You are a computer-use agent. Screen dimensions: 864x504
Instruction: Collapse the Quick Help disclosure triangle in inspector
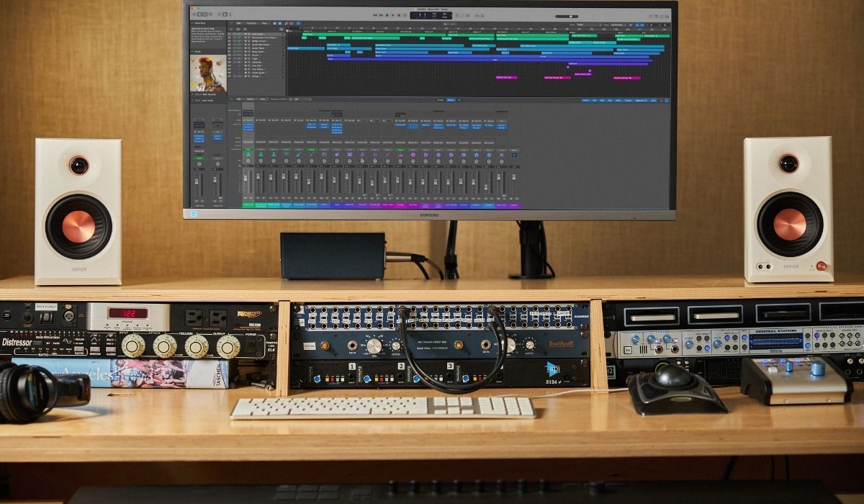tap(192, 23)
